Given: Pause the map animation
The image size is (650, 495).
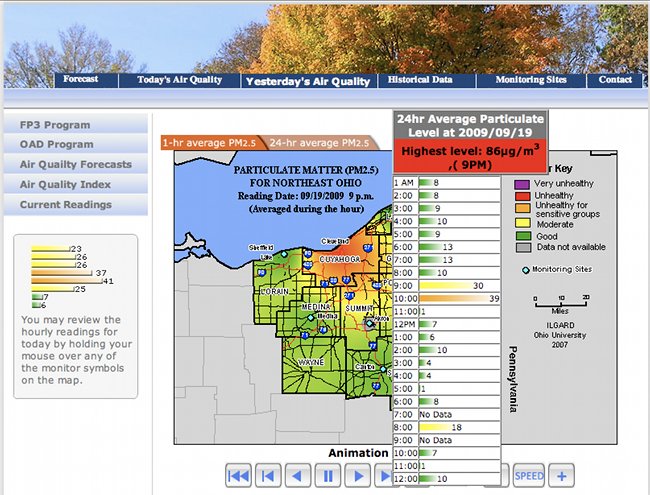Looking at the screenshot, I should tap(328, 476).
